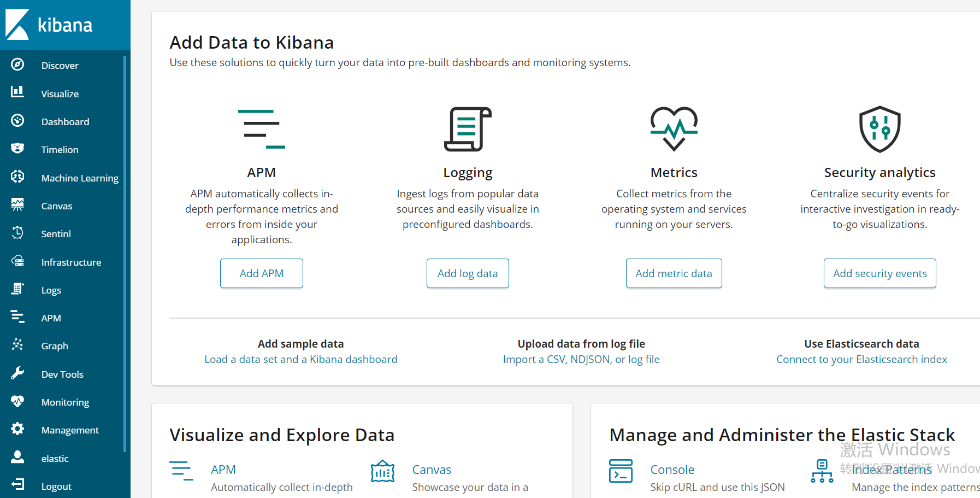Click the APM lines icon in the sidebar
Image resolution: width=980 pixels, height=498 pixels.
[x=17, y=317]
